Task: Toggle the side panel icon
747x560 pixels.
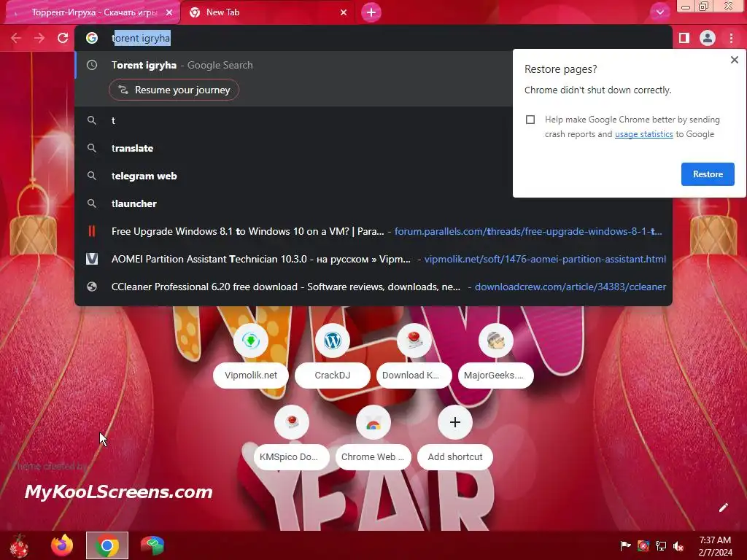Action: click(x=684, y=38)
